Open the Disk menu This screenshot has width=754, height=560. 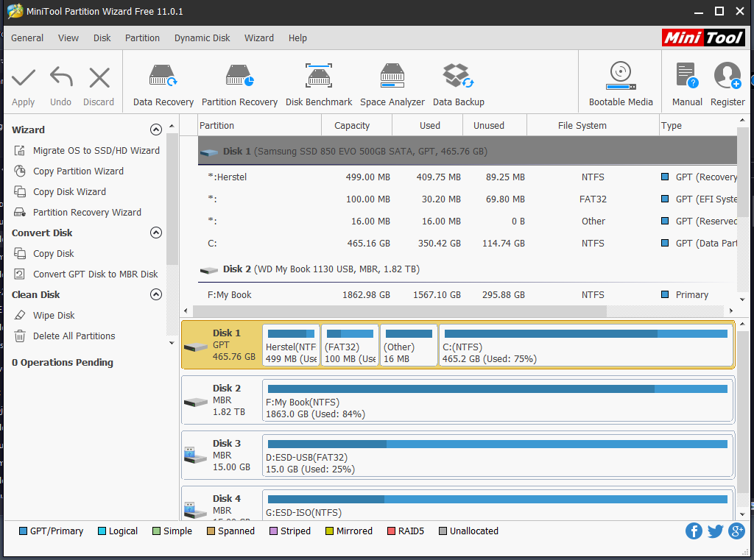[102, 38]
